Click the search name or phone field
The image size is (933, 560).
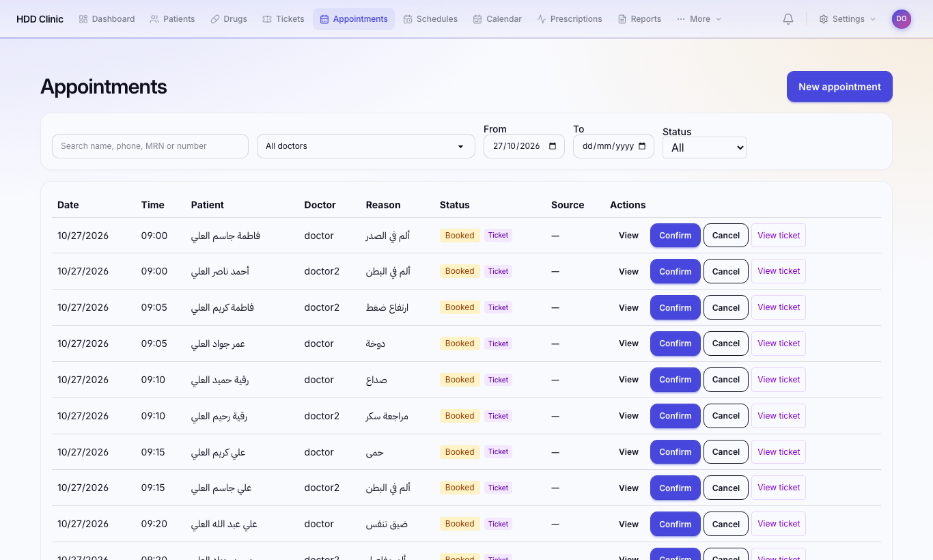tap(150, 146)
